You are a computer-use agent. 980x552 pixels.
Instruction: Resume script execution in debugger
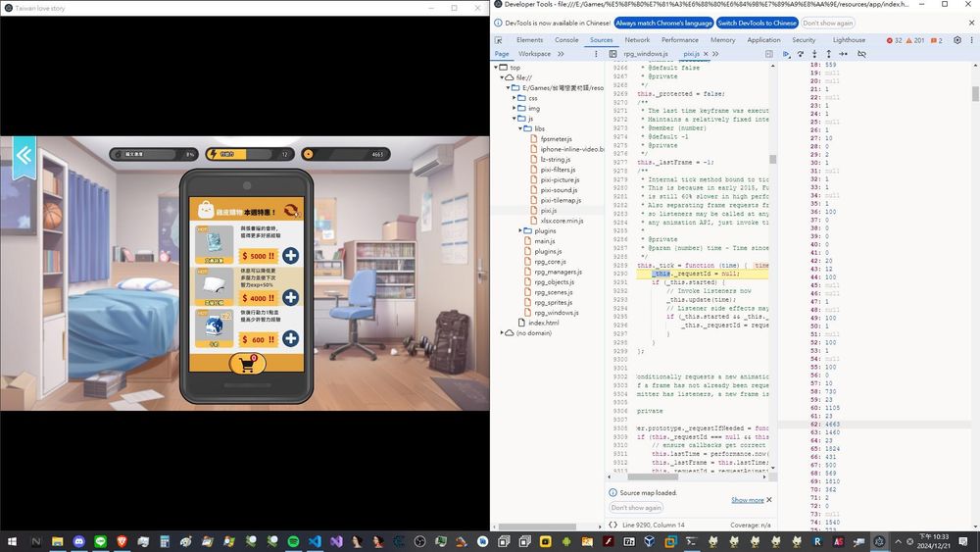(x=786, y=54)
